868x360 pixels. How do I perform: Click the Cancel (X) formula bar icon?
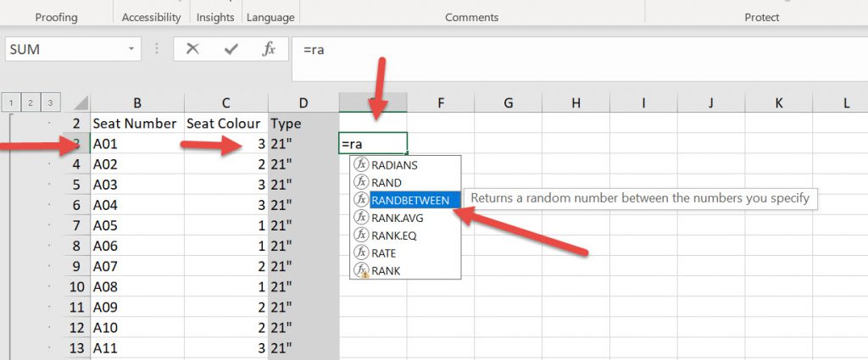click(x=192, y=49)
